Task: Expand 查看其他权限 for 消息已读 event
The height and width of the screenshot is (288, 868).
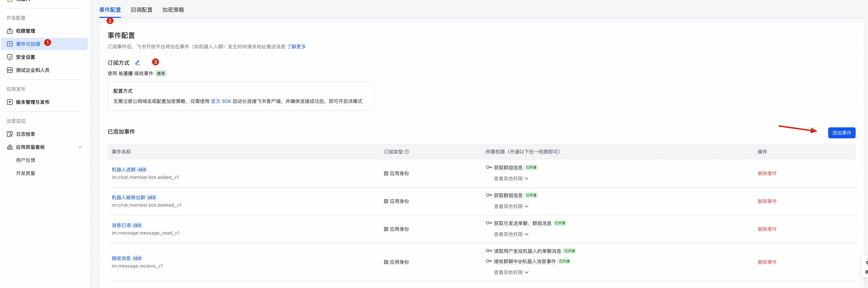Action: coord(511,234)
